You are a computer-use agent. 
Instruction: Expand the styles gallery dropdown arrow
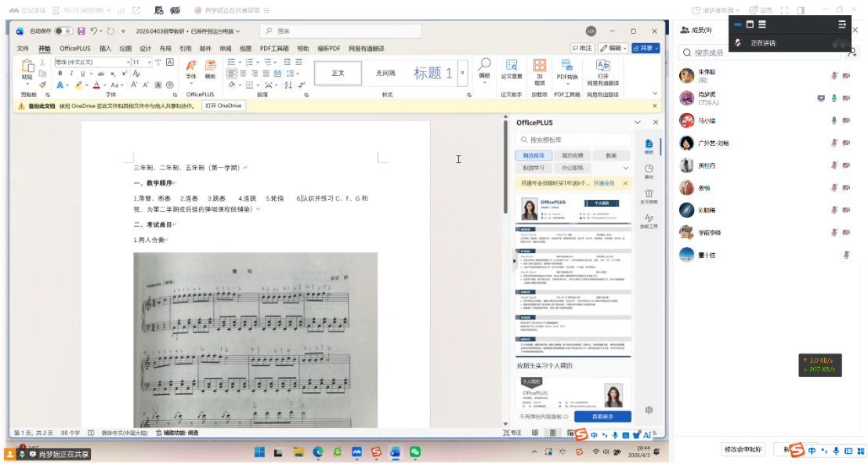pos(462,73)
